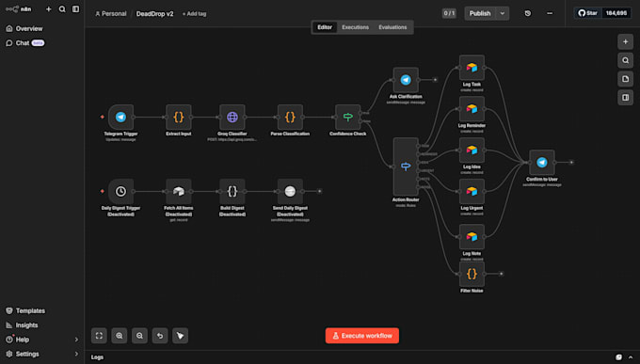The height and width of the screenshot is (364, 640).
Task: Open the workflow more options menu
Action: (550, 13)
